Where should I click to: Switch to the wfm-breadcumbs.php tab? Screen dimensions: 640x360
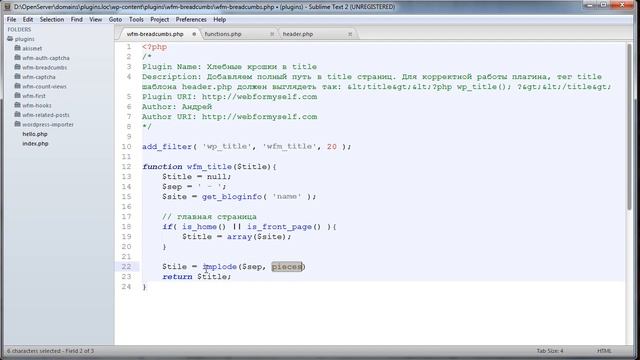[x=155, y=34]
